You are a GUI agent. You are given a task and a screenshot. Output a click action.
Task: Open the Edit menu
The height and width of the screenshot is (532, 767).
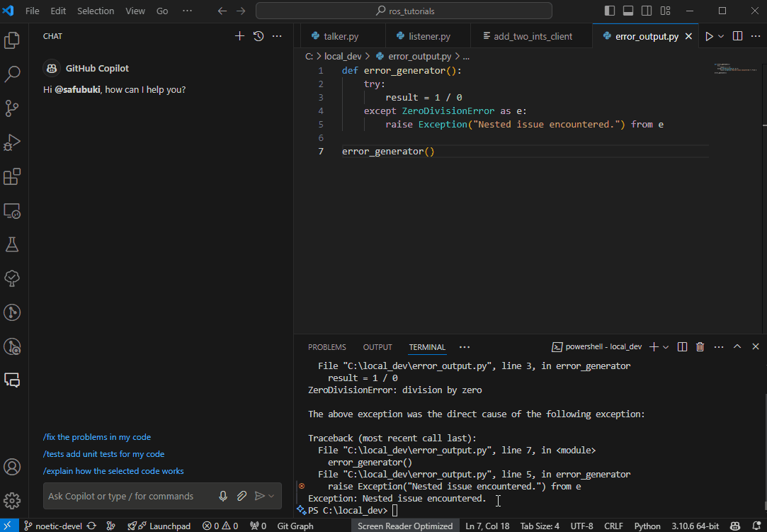(x=58, y=11)
